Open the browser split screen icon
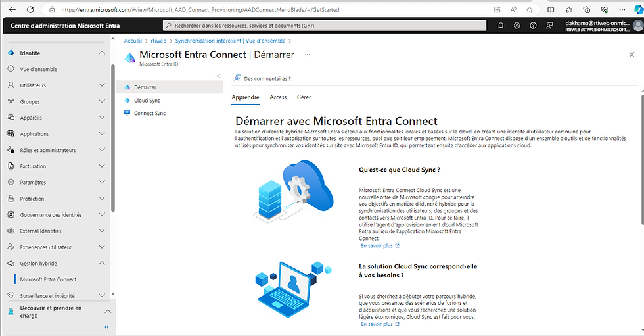Image resolution: width=644 pixels, height=336 pixels. (551, 9)
